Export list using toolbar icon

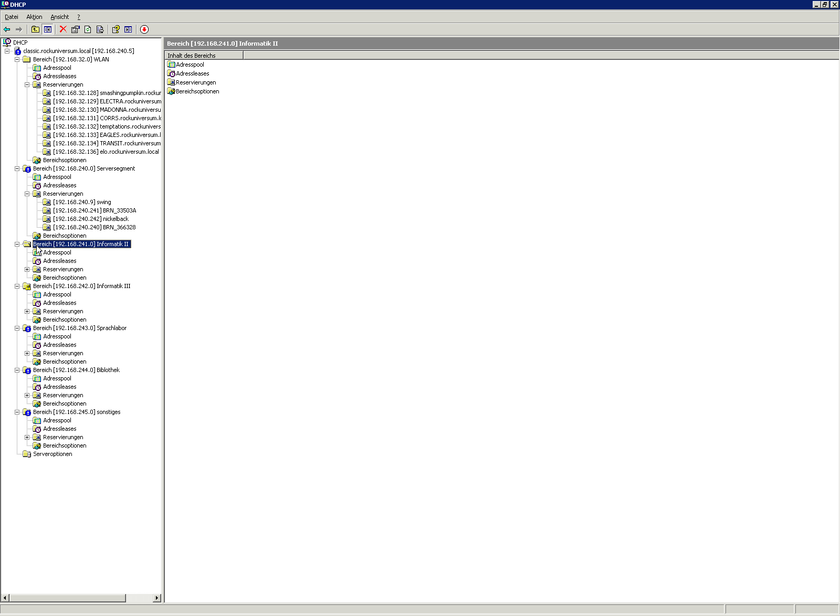point(100,29)
